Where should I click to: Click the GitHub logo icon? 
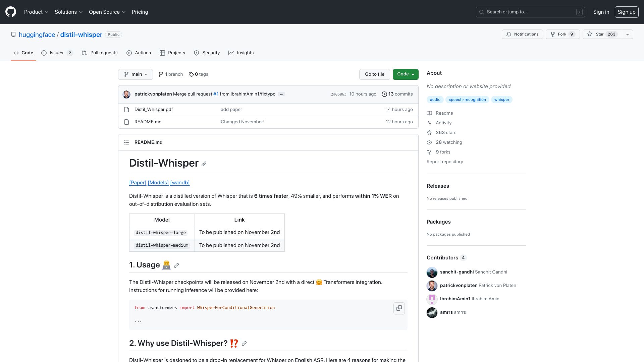click(11, 12)
